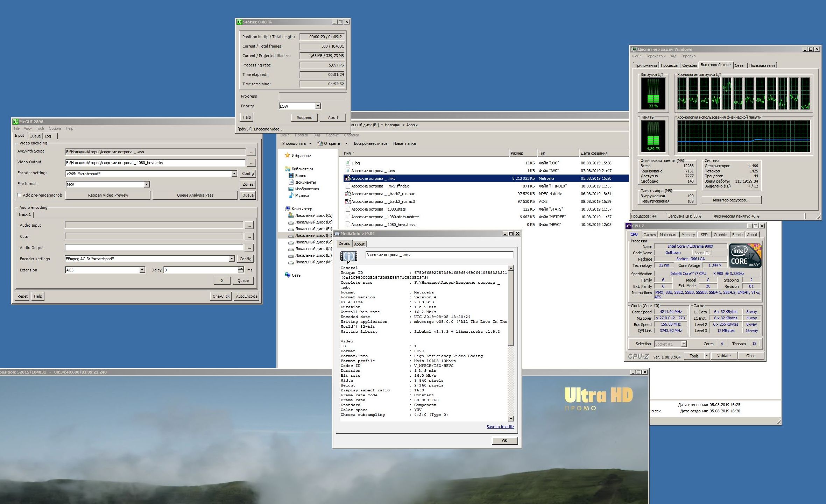This screenshot has height=504, width=826.
Task: Click the MediaInfo film logo icon
Action: (x=349, y=256)
